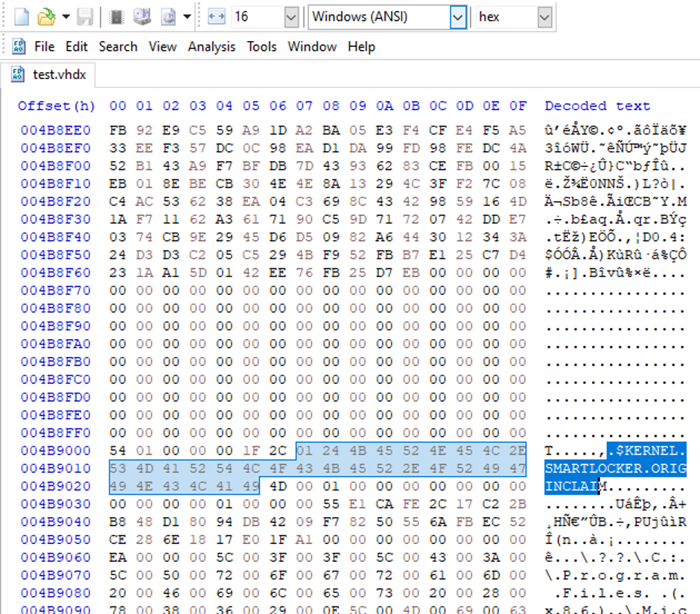Click byte CE at start of row 004B9050

pos(118,539)
